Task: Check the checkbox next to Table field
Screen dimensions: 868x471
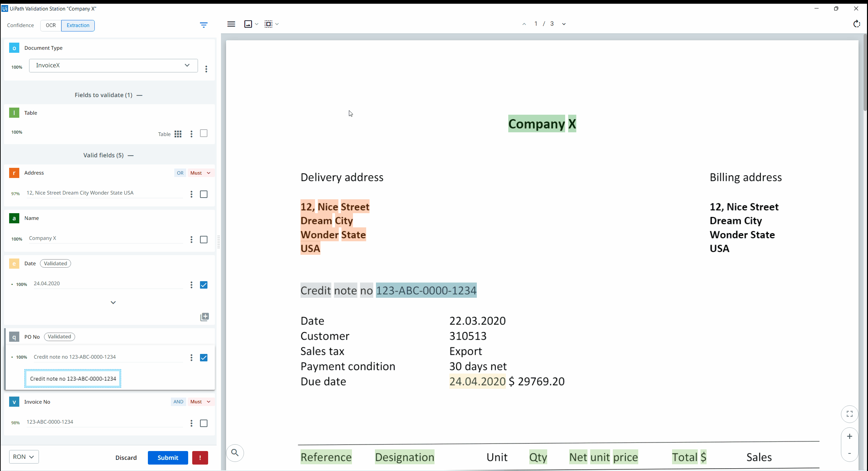Action: tap(203, 133)
